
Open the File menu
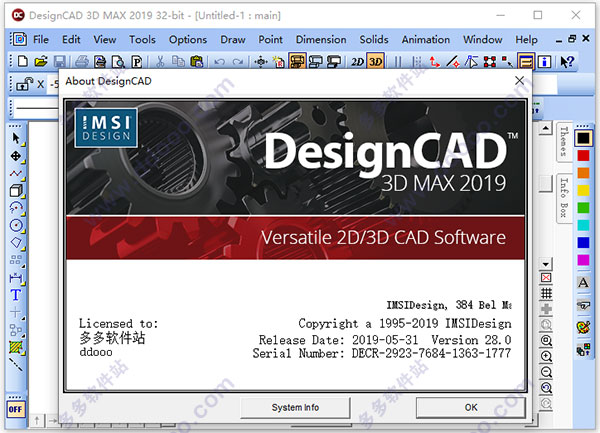click(41, 39)
